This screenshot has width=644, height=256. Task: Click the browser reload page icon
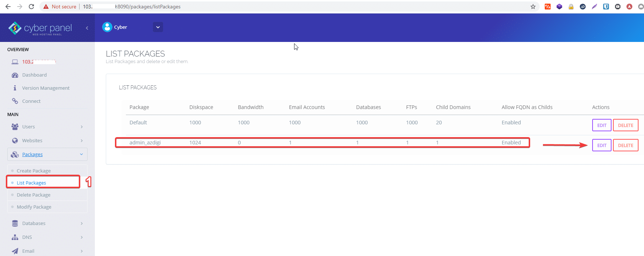coord(31,7)
